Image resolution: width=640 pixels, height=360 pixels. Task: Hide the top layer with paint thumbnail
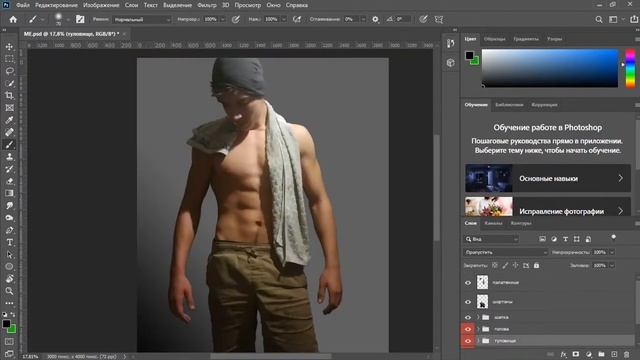[468, 282]
